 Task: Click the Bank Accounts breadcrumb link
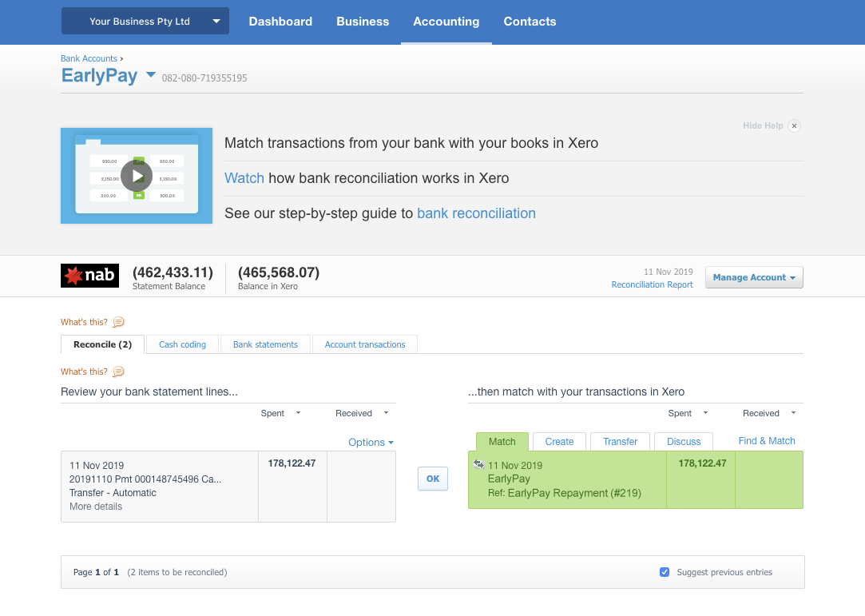coord(89,58)
